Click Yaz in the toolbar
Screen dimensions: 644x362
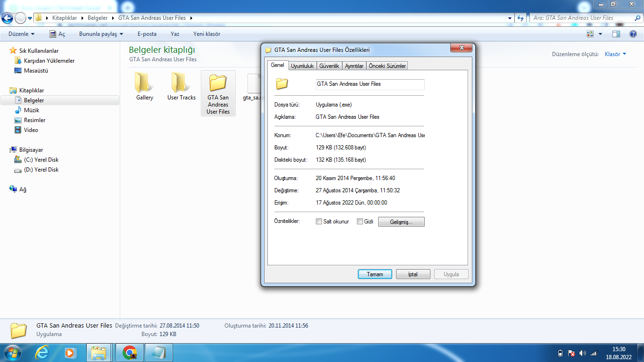coord(175,34)
